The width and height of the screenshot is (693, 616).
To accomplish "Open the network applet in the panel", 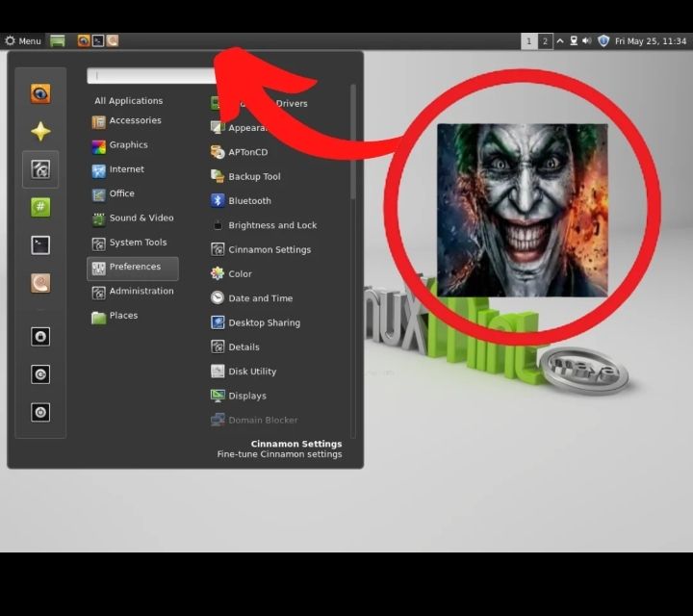I will [574, 41].
